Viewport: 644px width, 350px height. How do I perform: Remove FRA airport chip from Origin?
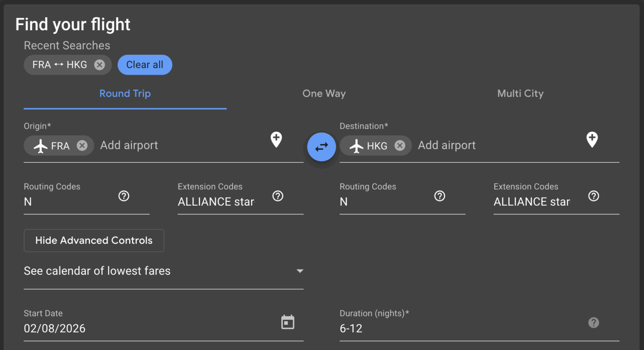coord(82,146)
